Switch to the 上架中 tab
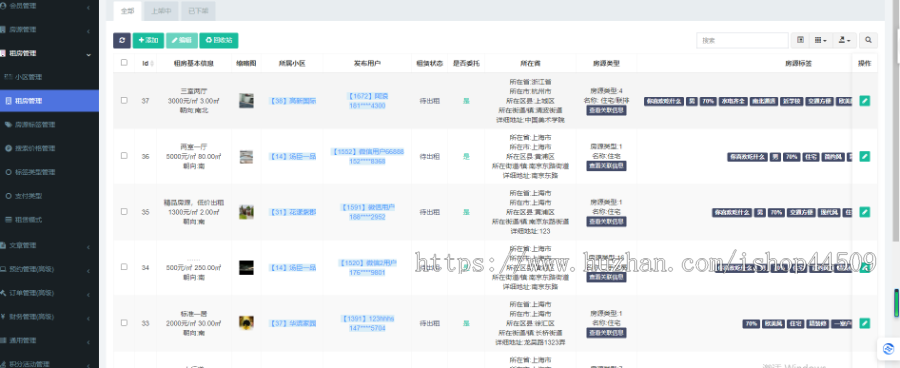900x368 pixels. [161, 11]
